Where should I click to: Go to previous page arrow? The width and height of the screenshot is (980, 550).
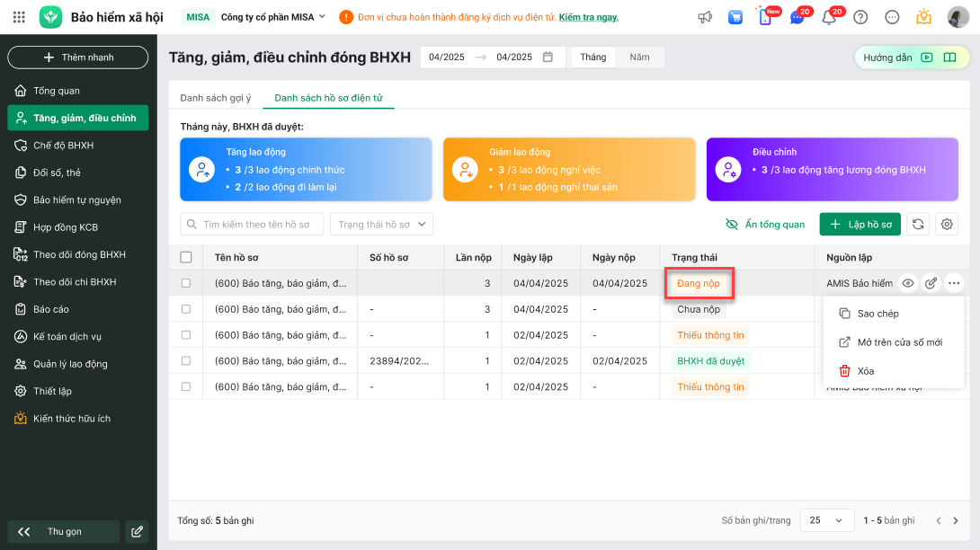click(x=938, y=520)
